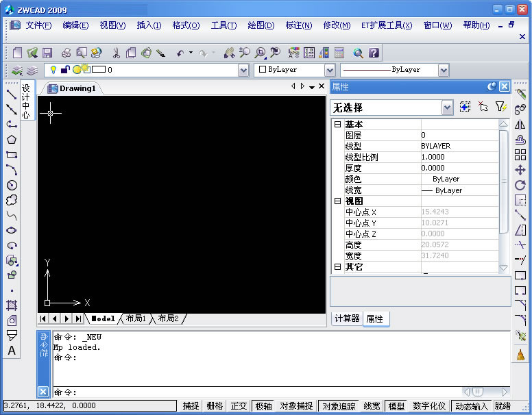Image resolution: width=532 pixels, height=415 pixels.
Task: Switch to the 布局1 layout tab
Action: coord(136,318)
